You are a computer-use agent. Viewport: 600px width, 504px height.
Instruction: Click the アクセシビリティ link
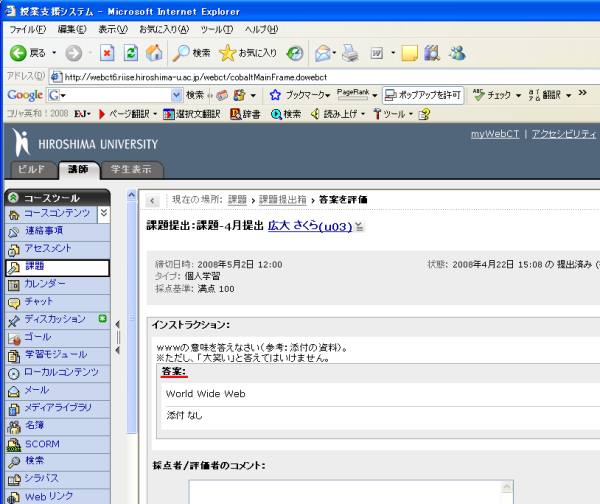click(x=564, y=134)
